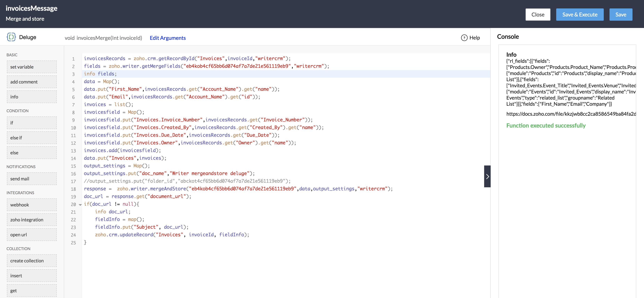Select the open url block

tap(32, 235)
